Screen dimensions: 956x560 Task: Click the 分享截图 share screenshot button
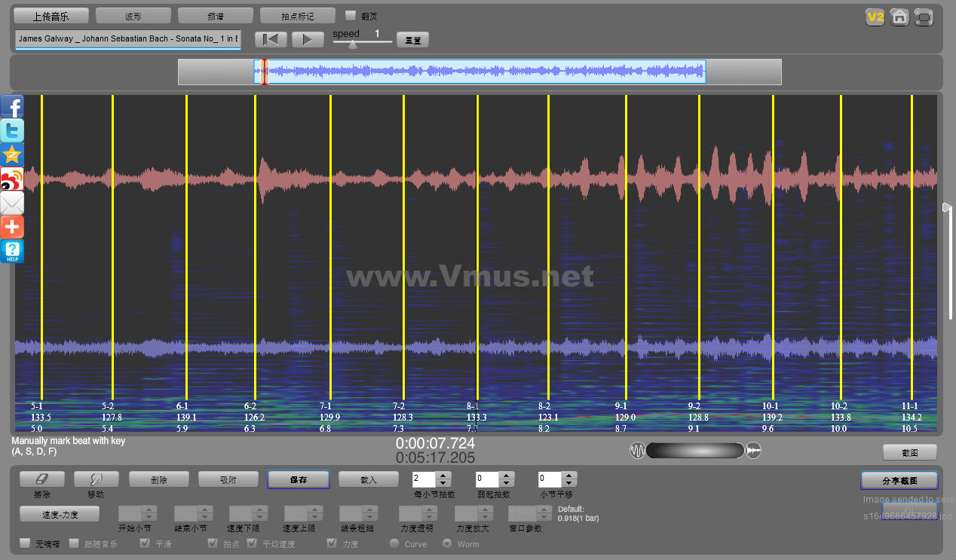899,480
